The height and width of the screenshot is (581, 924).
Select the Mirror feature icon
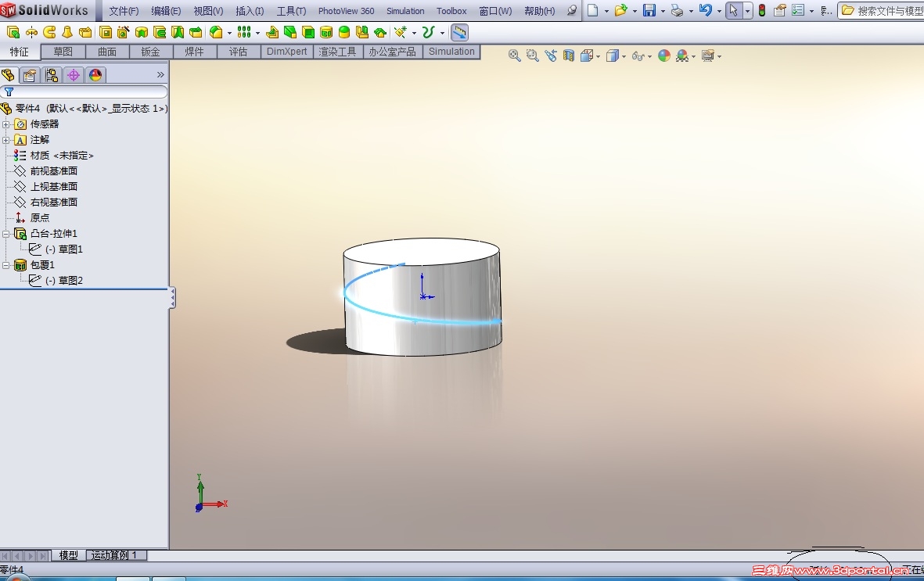(x=361, y=32)
